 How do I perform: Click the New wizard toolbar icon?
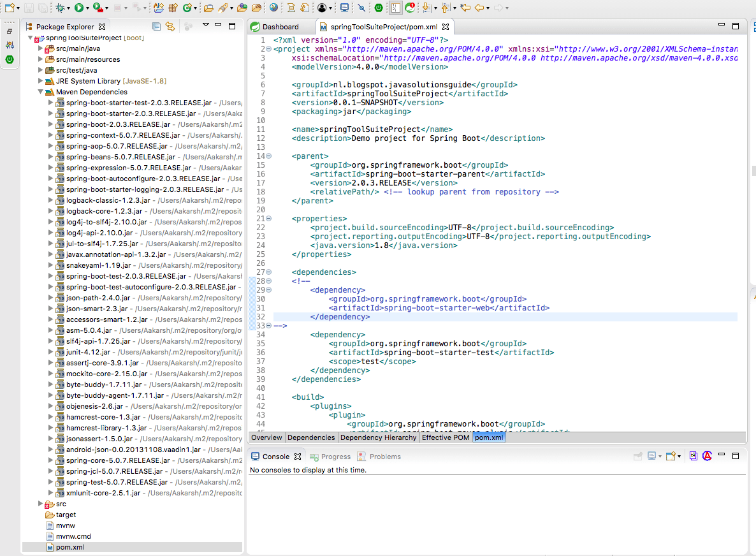point(10,8)
